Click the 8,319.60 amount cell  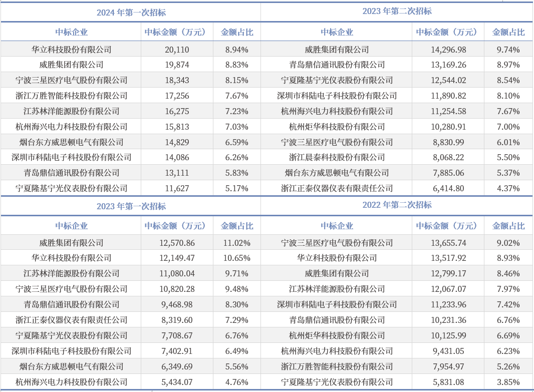[x=177, y=320]
